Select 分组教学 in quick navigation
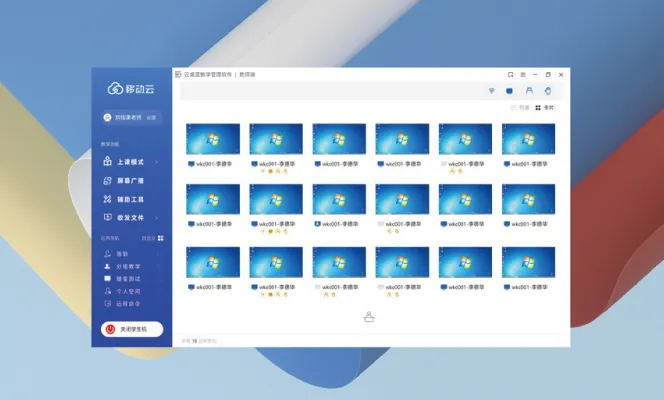664x400 pixels. (131, 267)
